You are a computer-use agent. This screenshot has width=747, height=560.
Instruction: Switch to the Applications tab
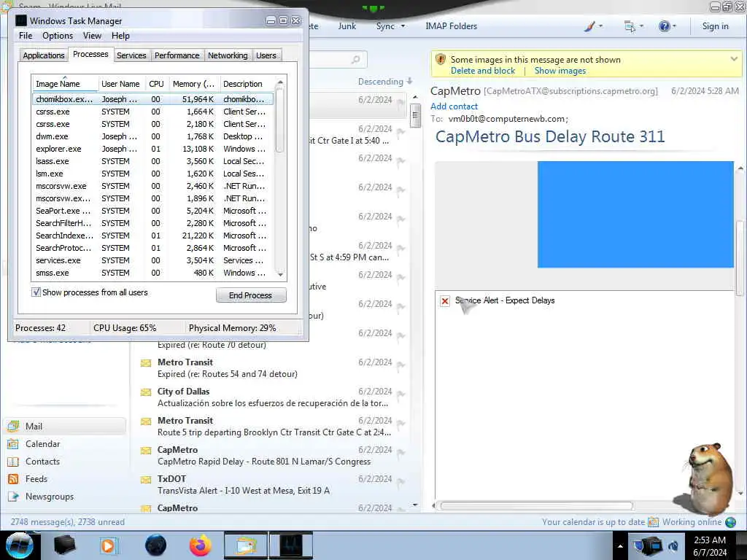coord(43,55)
